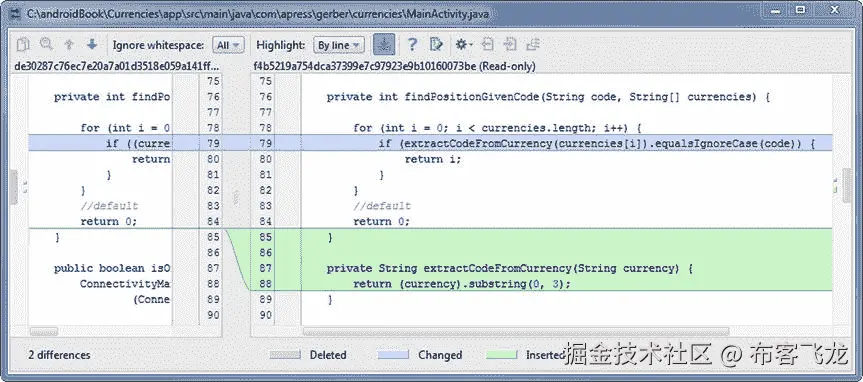Screen dimensions: 863x382
Task: Click inserted line 'private String extractCodeFromCurrency'
Action: (x=510, y=268)
